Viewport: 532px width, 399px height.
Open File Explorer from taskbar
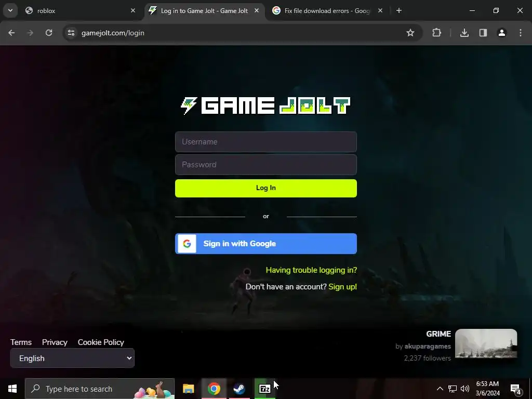[x=188, y=389]
